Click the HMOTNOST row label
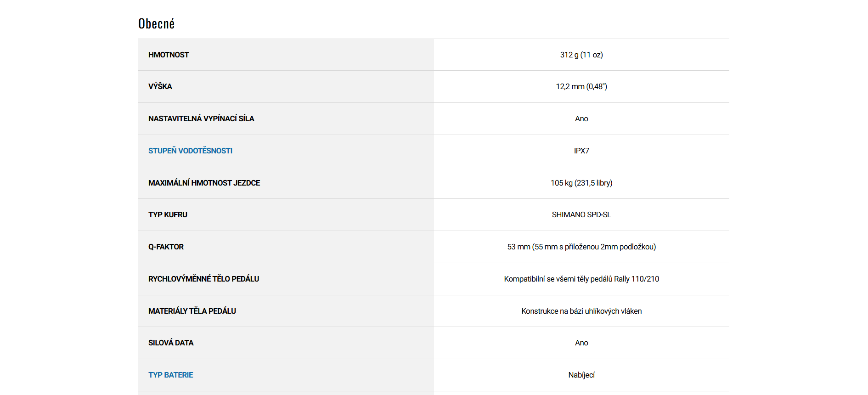The width and height of the screenshot is (868, 395). coord(169,55)
